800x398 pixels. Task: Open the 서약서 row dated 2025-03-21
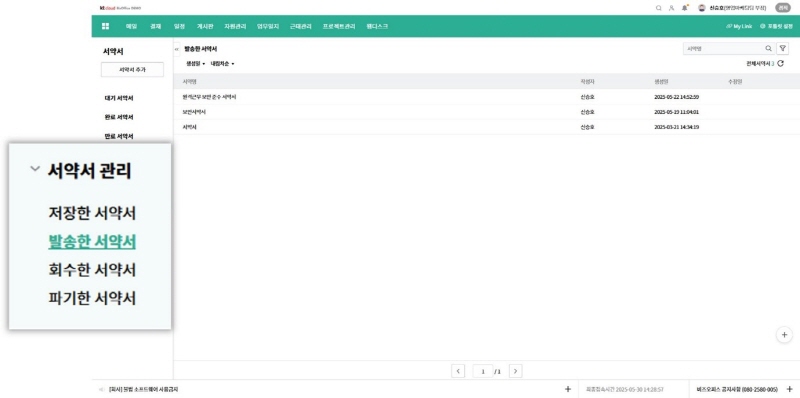coord(487,127)
